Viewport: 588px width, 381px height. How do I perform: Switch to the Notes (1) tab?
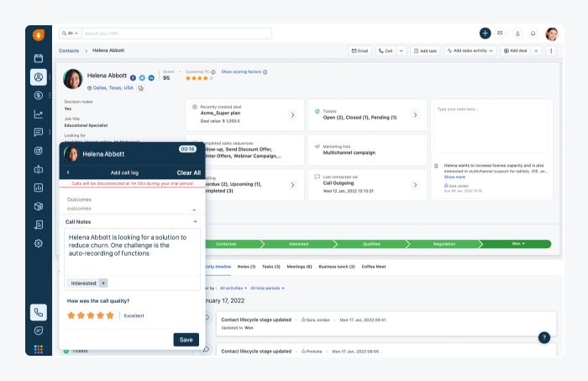246,267
